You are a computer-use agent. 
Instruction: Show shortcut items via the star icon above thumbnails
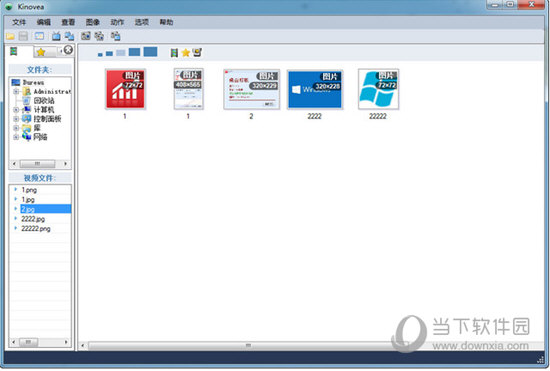click(186, 53)
